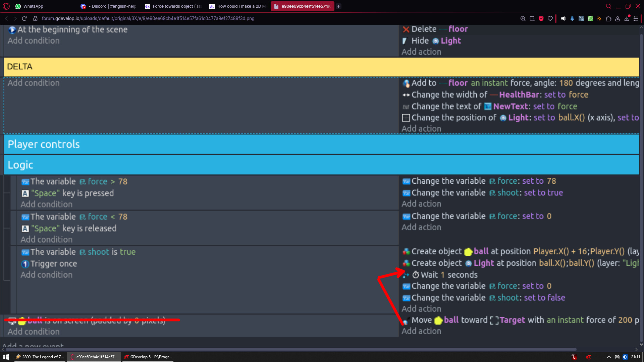Open the extensions puzzle-piece icon

[x=608, y=18]
